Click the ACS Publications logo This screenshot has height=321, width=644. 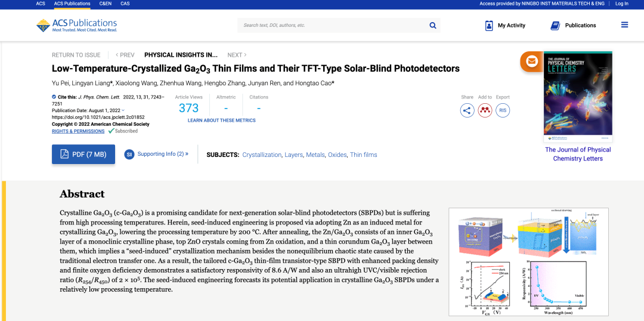[x=77, y=25]
